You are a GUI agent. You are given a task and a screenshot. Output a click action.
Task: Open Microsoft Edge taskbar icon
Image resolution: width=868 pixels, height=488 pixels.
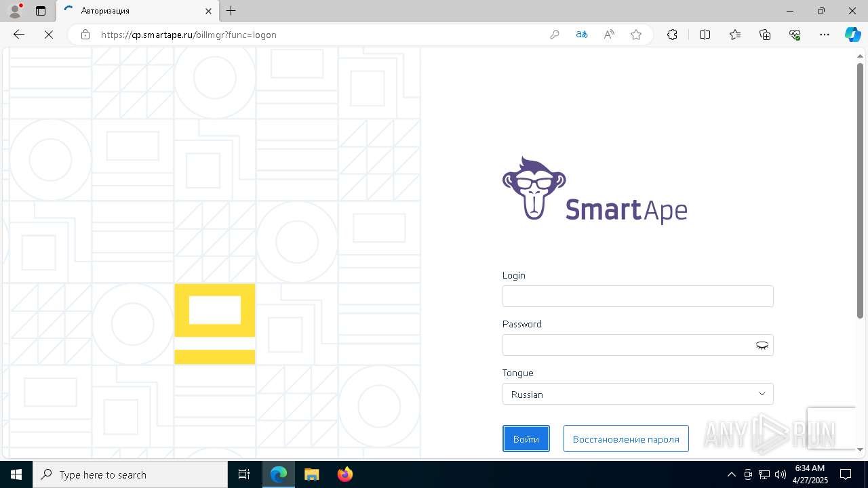pos(279,474)
